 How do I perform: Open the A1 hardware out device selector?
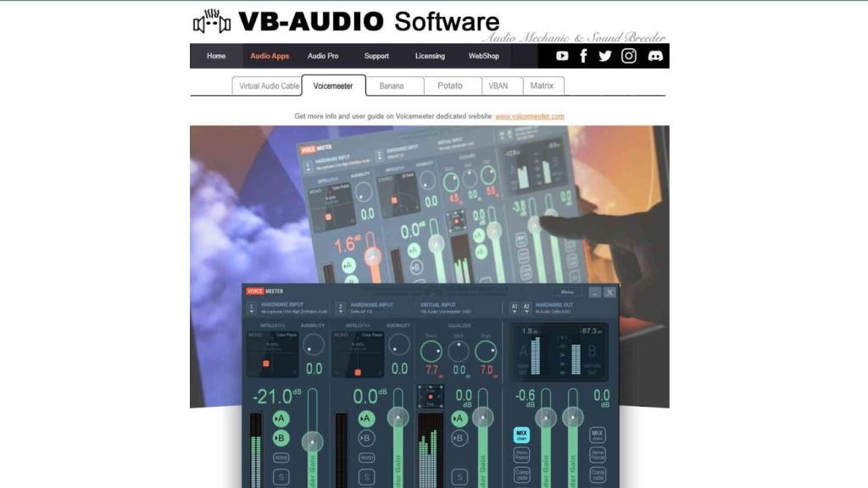(x=515, y=308)
